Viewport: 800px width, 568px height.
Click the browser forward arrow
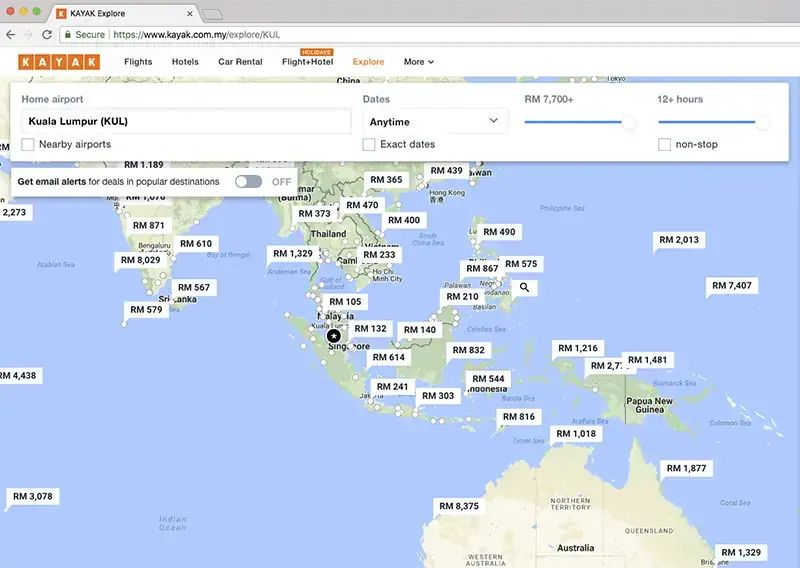(29, 35)
